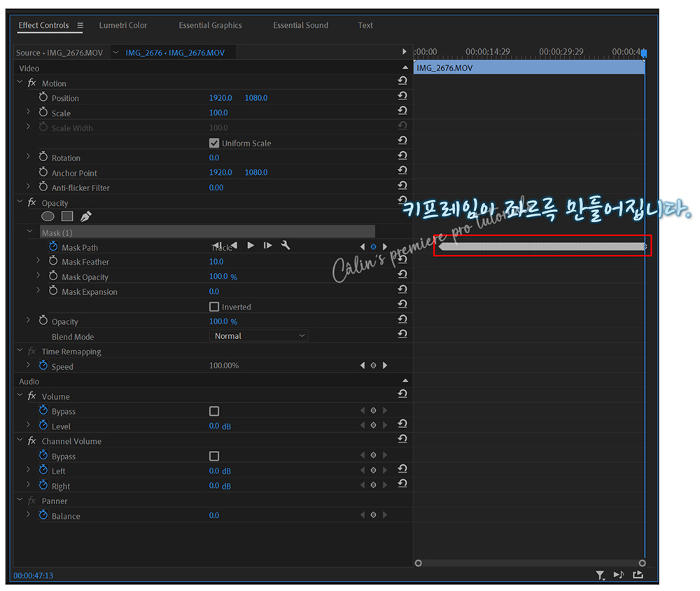Click the playhead marker in time ruler
Viewport: 700px width, 591px height.
(x=644, y=53)
